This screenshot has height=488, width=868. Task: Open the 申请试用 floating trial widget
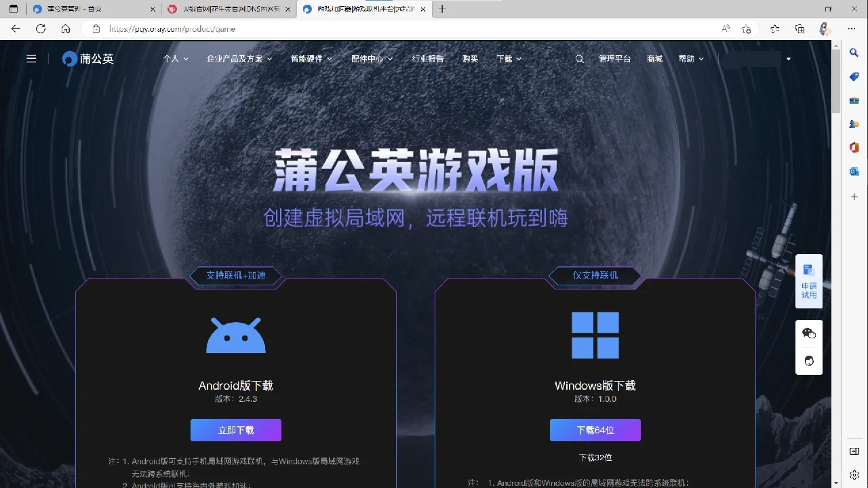click(808, 281)
